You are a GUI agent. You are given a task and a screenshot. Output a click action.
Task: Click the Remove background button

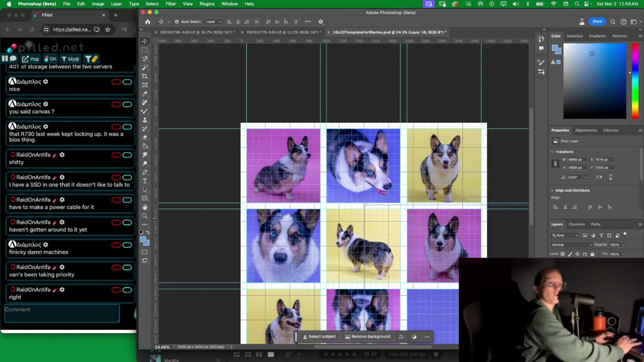pos(367,336)
